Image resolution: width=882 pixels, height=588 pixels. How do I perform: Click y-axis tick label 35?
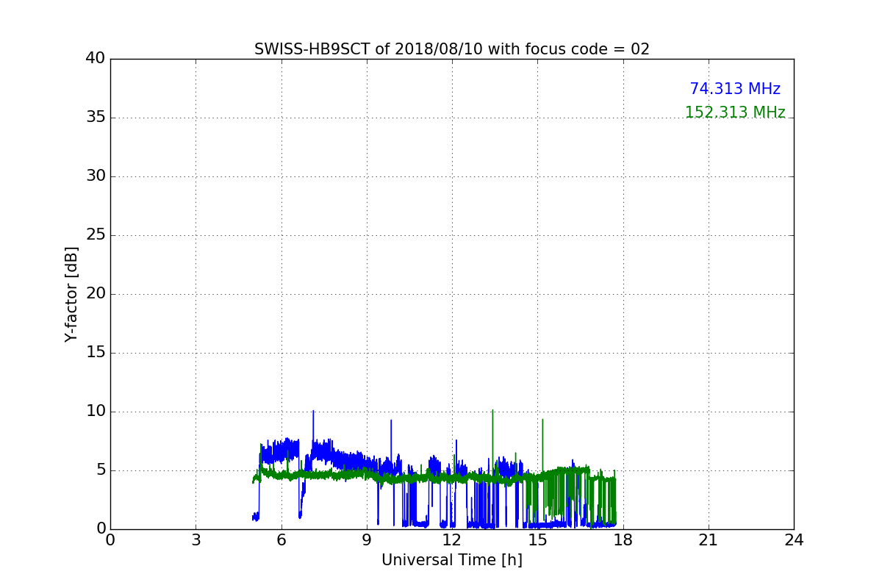click(x=96, y=118)
